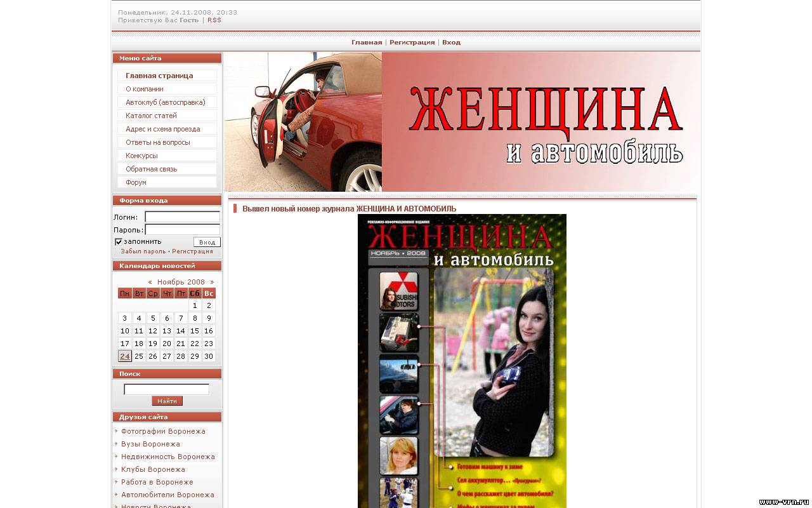
Task: Open the Форум menu item
Action: click(136, 182)
